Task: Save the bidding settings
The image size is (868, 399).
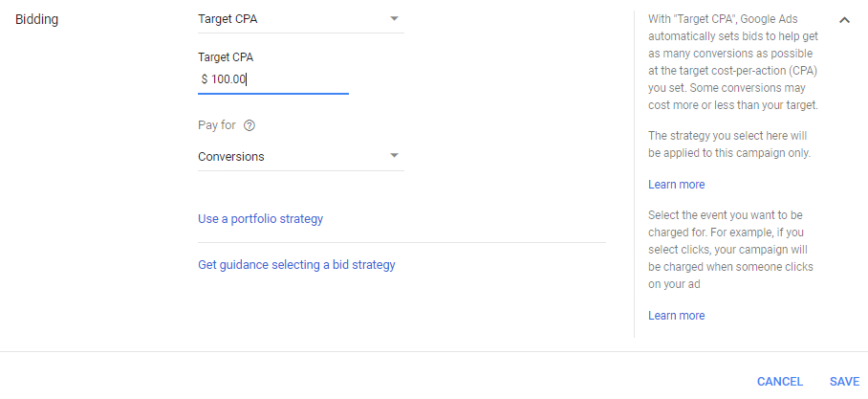Action: pyautogui.click(x=844, y=381)
